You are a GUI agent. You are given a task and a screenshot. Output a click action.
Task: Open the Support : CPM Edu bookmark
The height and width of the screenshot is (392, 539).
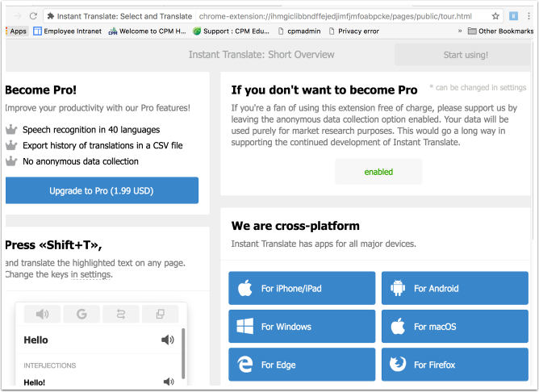point(231,31)
